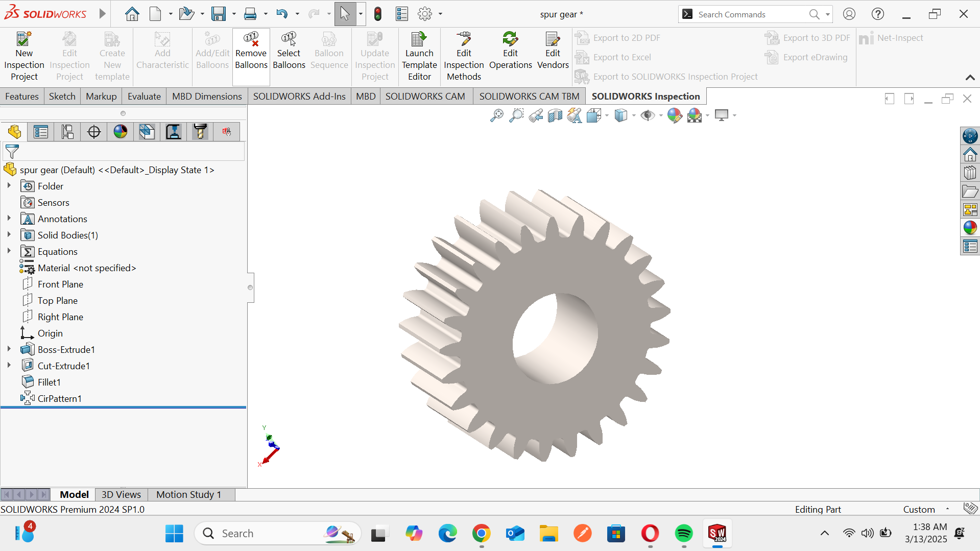Screen dimensions: 980x551
Task: Click the Save icon
Action: (x=219, y=14)
